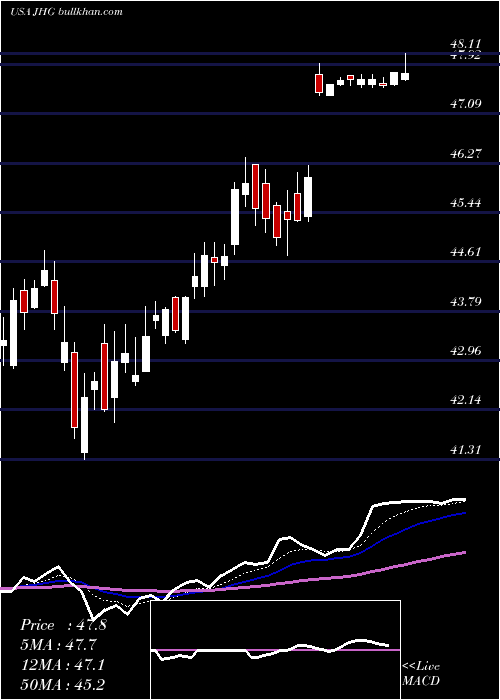This screenshot has width=500, height=700.
Task: Click the 47.09 price level label
Action: 466,104
